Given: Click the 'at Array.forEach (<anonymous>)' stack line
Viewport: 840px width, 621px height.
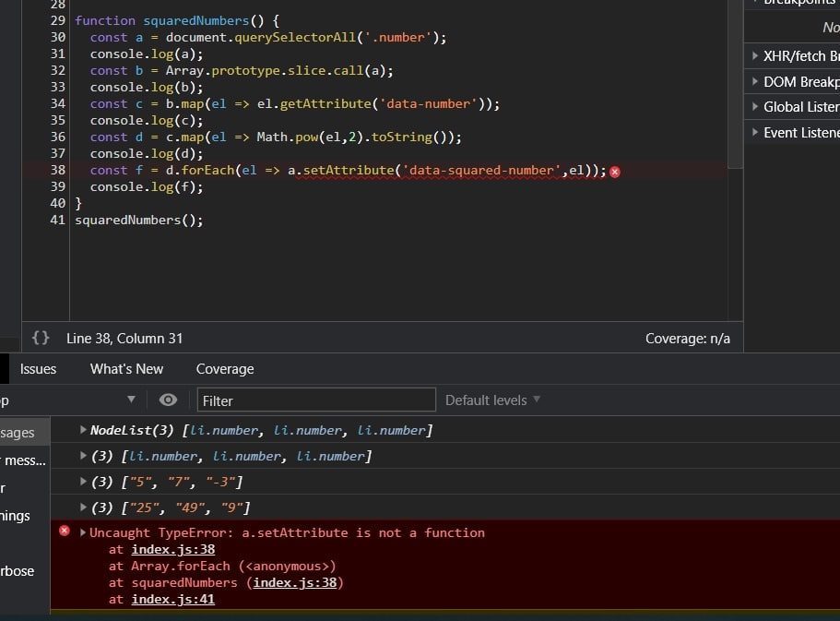Looking at the screenshot, I should point(222,567).
